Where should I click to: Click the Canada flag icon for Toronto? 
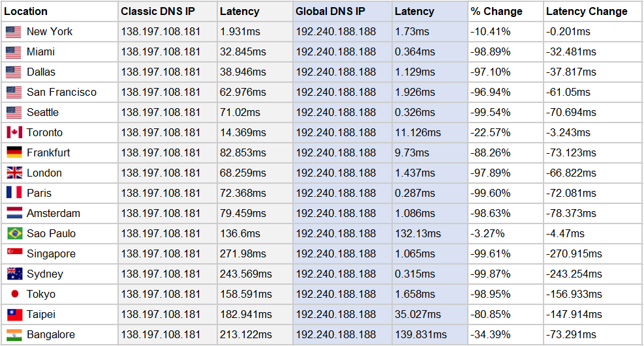point(14,133)
